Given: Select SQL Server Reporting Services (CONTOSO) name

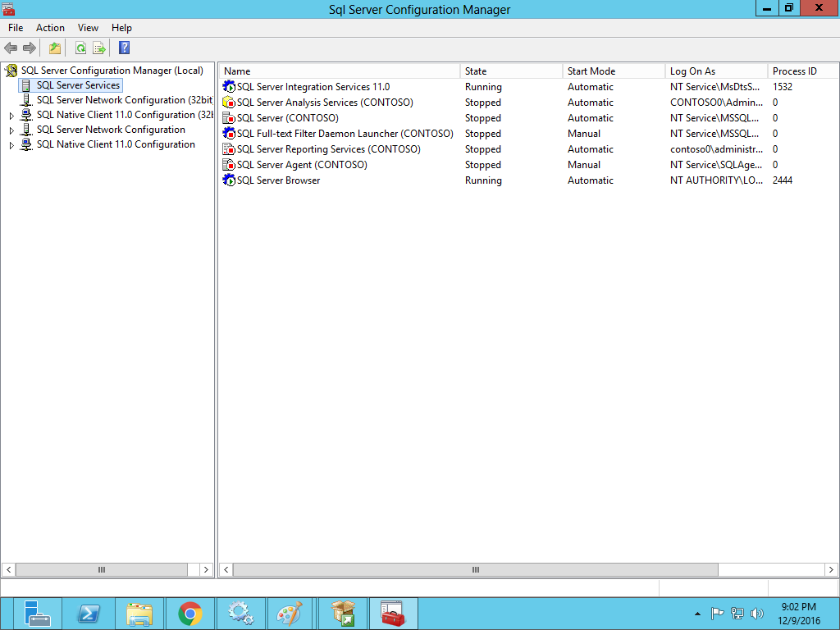Looking at the screenshot, I should [x=329, y=149].
